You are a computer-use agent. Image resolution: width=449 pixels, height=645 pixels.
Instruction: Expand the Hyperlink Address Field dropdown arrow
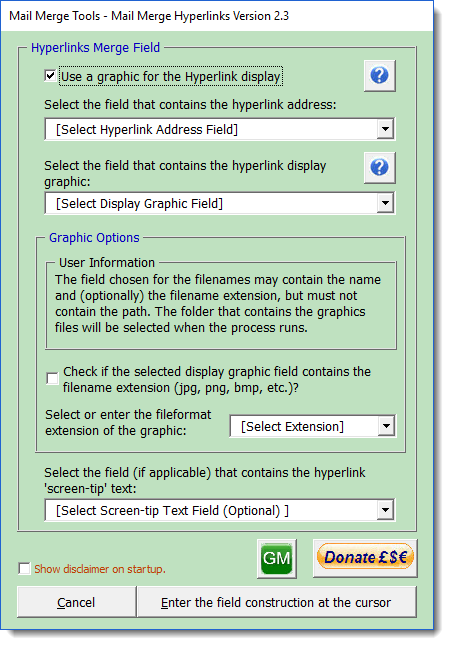(x=385, y=129)
